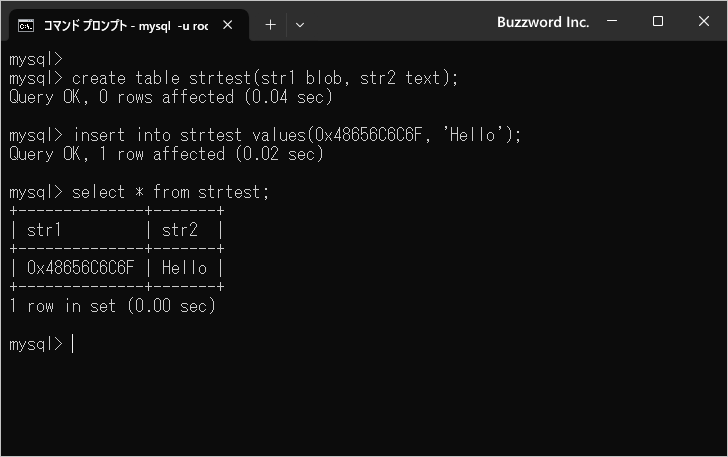Screen dimensions: 728x457
Task: Click 'Query OK, 0 rows affected' output
Action: click(170, 97)
